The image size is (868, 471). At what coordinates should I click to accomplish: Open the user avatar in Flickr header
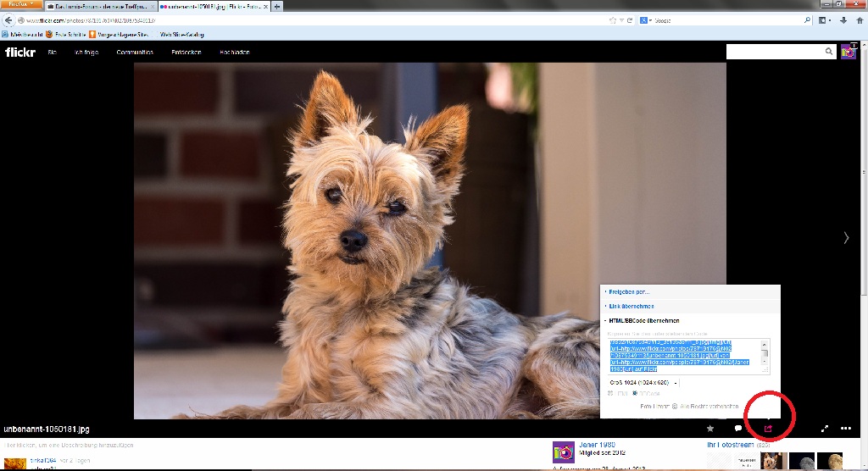click(848, 52)
